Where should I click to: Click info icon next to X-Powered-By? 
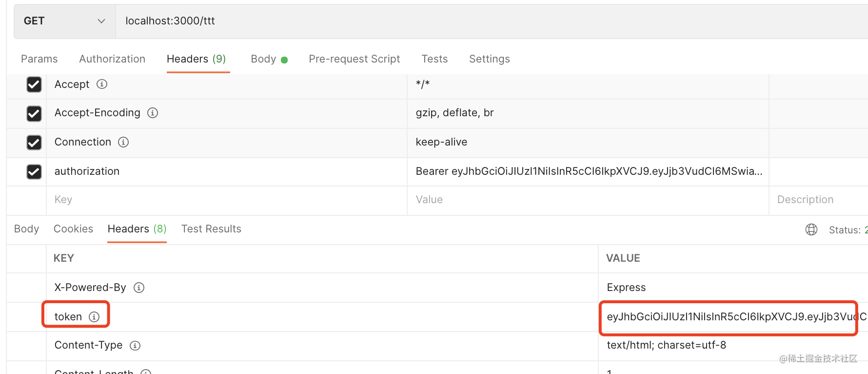tap(139, 288)
